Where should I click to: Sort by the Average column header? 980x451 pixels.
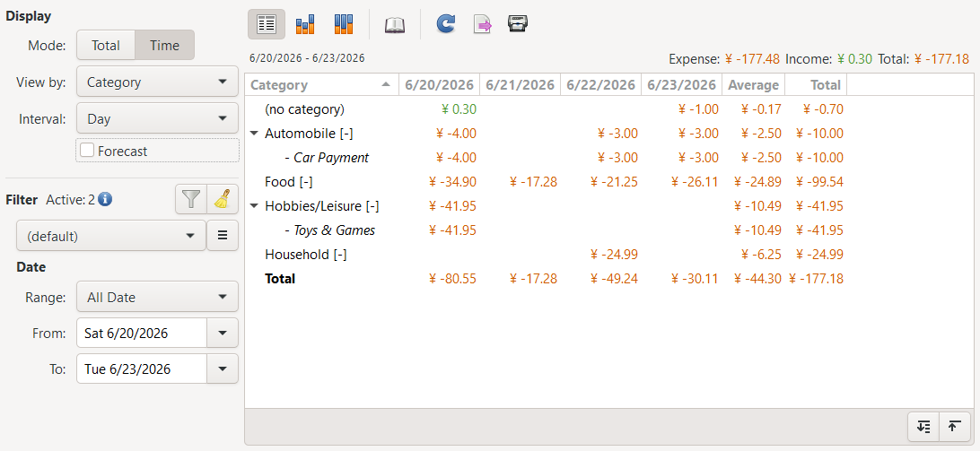753,85
